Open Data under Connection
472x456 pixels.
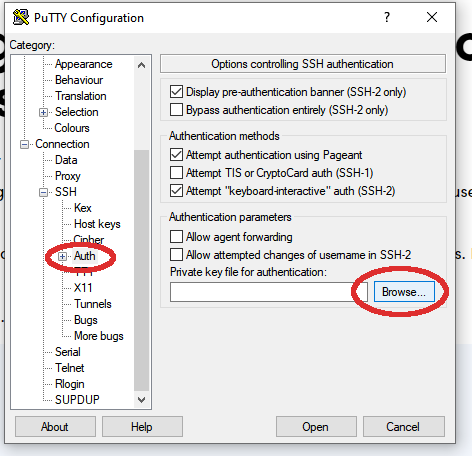tap(66, 160)
